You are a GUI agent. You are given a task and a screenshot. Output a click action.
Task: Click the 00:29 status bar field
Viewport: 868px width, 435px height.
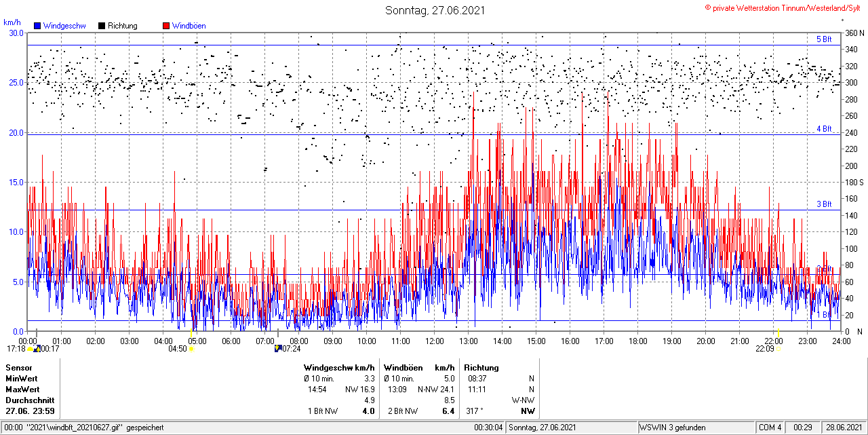click(x=804, y=428)
